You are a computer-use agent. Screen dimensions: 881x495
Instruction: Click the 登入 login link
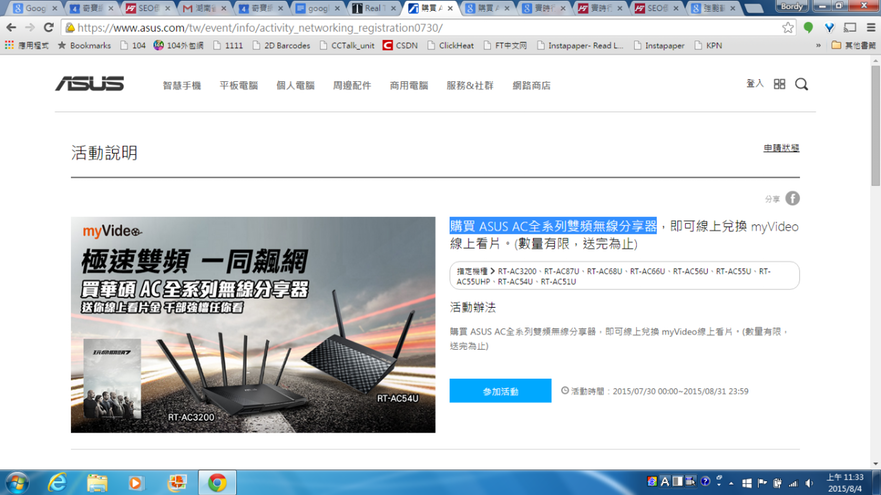(755, 84)
